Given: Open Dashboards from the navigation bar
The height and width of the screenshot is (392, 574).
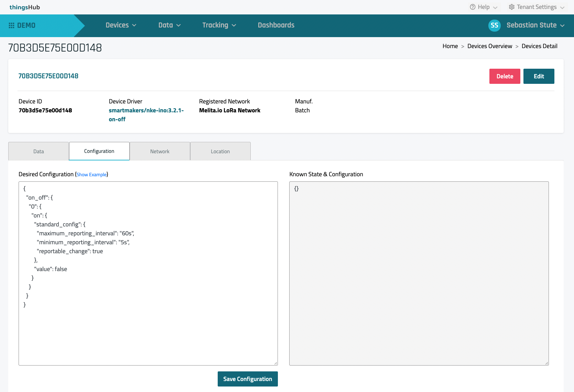Looking at the screenshot, I should point(276,25).
